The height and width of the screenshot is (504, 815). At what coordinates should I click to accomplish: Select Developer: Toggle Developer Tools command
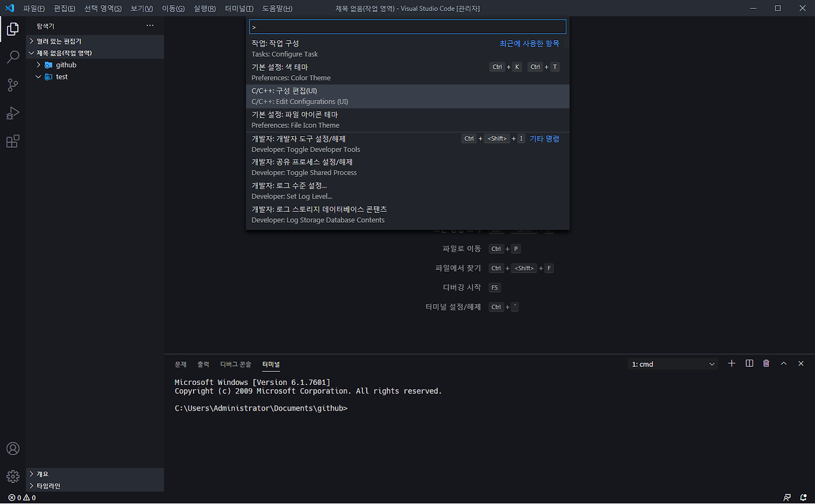(x=407, y=144)
